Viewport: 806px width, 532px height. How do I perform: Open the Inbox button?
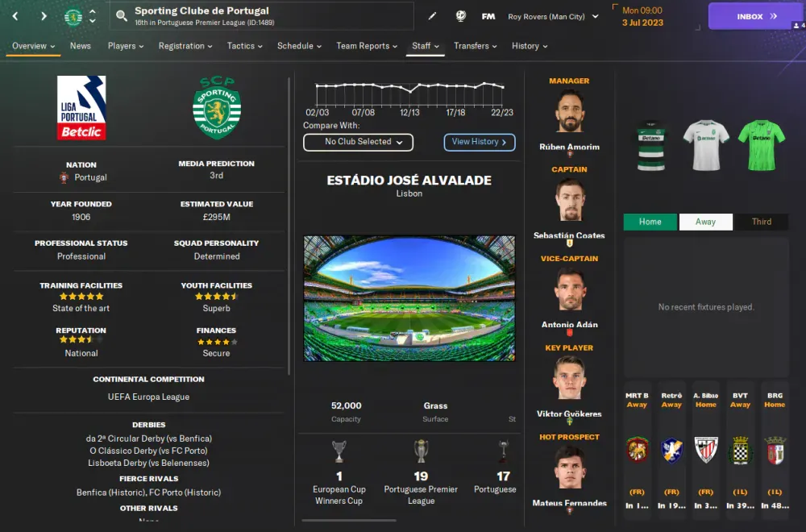[757, 16]
